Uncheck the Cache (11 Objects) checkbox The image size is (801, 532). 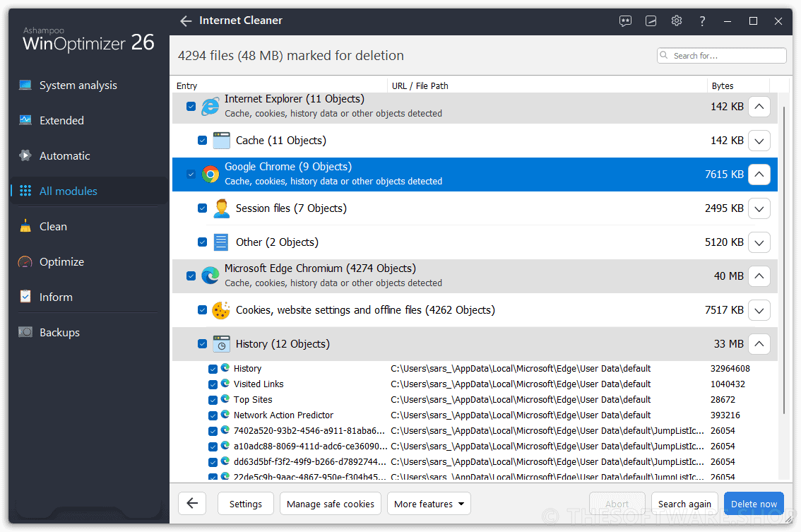(202, 141)
